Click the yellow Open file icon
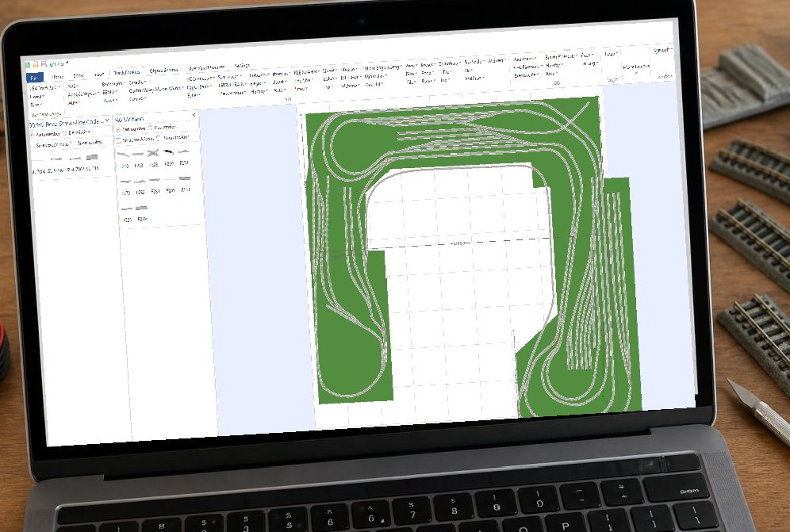Image resolution: width=790 pixels, height=532 pixels. click(x=36, y=64)
